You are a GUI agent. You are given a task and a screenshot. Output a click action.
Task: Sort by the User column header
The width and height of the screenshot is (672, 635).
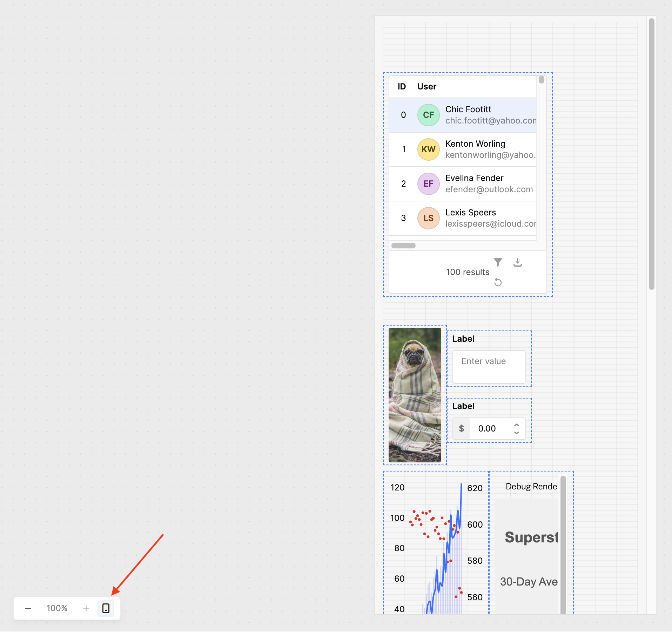[426, 87]
